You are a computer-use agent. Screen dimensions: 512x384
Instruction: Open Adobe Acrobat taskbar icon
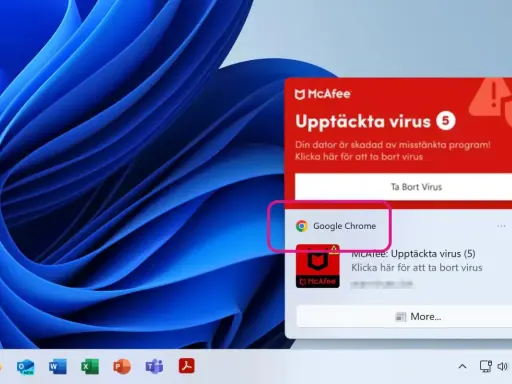click(186, 366)
